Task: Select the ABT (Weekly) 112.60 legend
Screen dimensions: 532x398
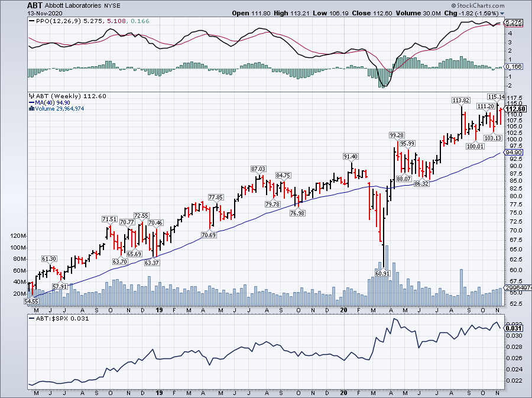Action: (67, 96)
